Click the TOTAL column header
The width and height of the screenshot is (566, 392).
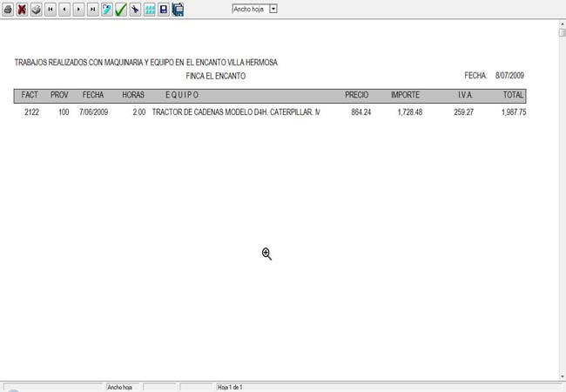[x=513, y=95]
